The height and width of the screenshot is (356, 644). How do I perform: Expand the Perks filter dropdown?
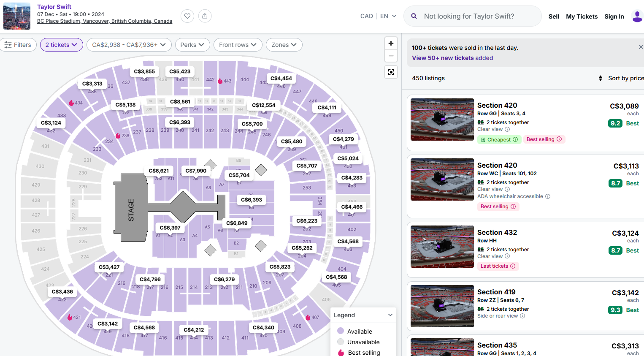point(192,45)
